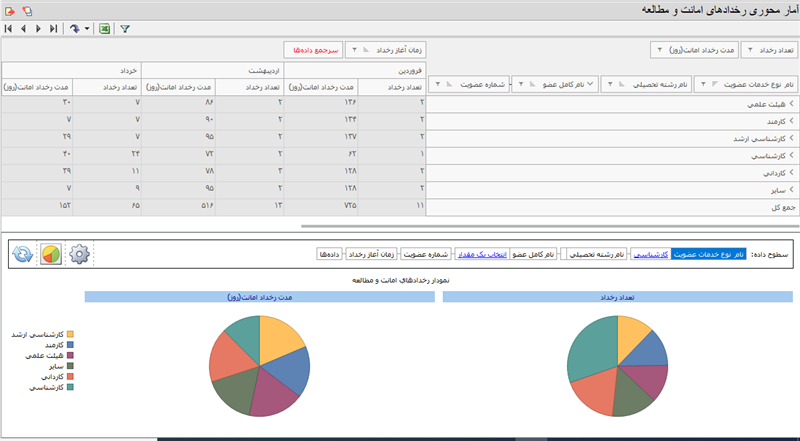
Task: Click the red exit icon at top-left
Action: (9, 9)
